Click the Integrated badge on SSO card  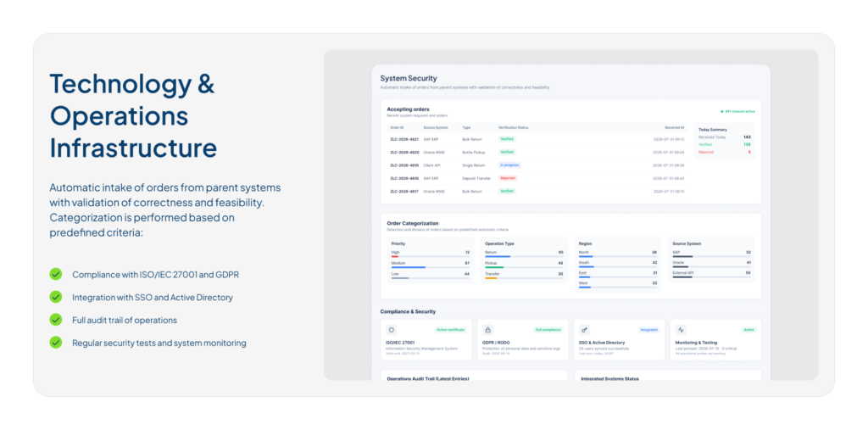point(648,330)
